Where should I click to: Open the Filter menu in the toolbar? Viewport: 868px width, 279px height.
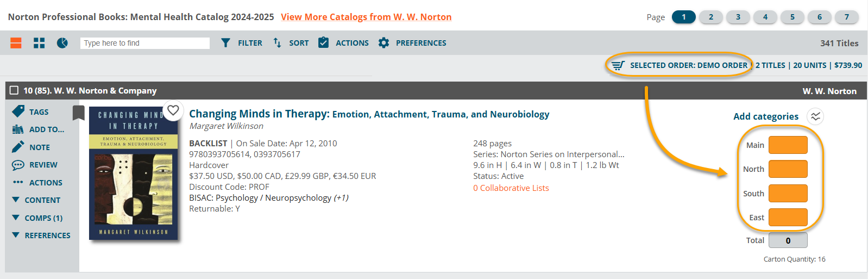242,43
